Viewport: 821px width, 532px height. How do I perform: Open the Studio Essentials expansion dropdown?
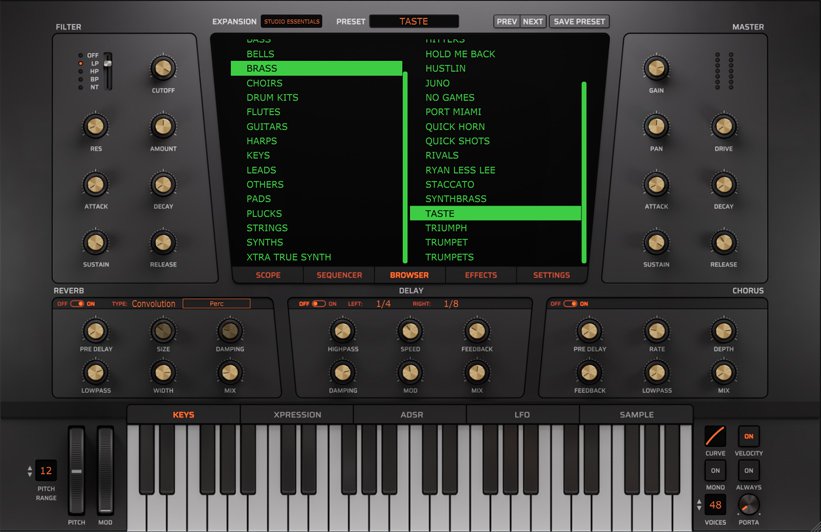pyautogui.click(x=291, y=21)
